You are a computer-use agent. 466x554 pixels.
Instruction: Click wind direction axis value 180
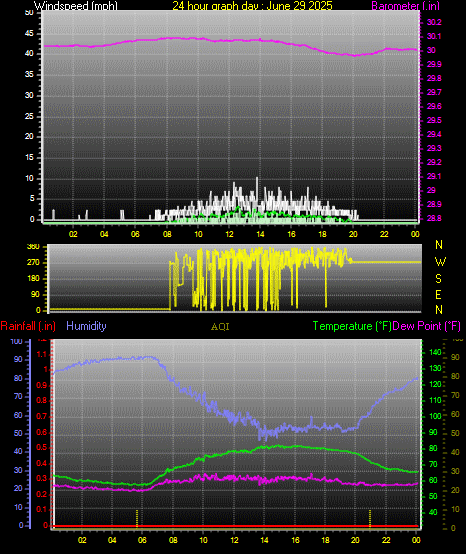point(33,279)
